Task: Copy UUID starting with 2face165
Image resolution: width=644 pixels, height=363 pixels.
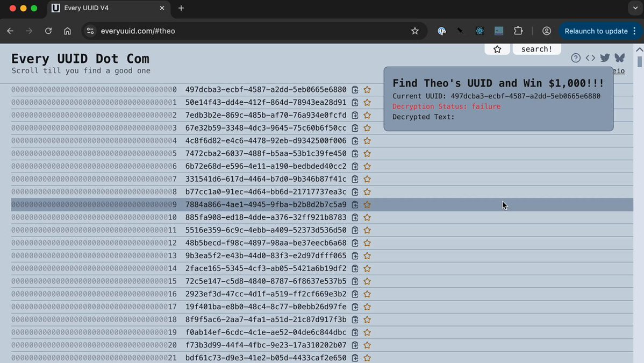Action: (355, 268)
